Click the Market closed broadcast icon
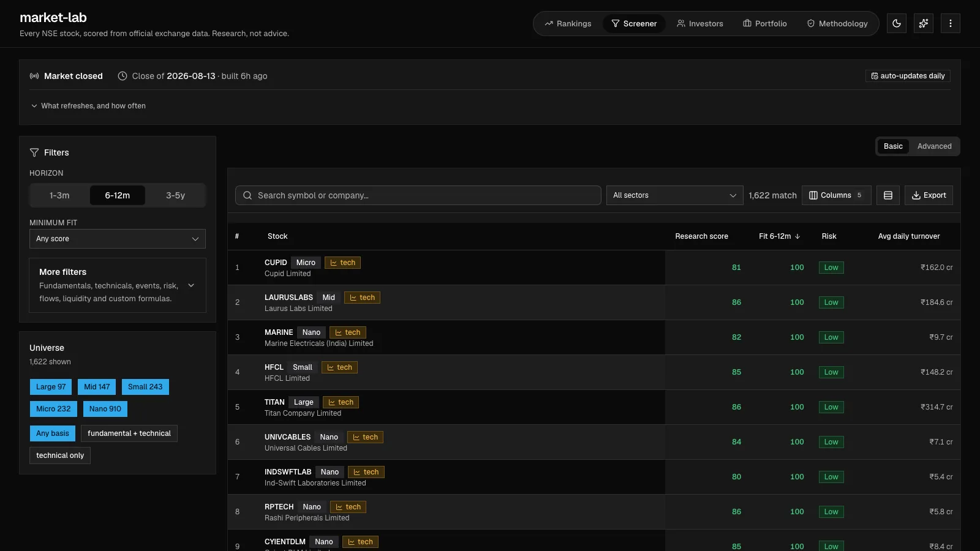The image size is (980, 551). click(x=34, y=76)
